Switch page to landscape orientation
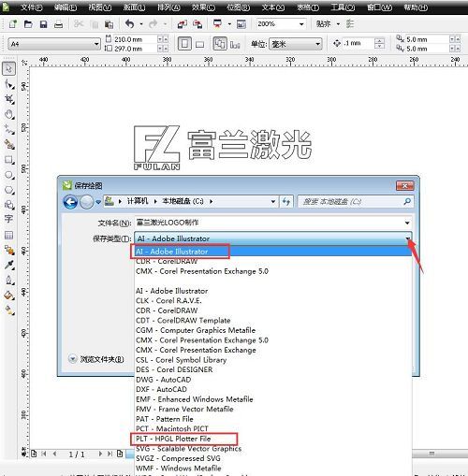The height and width of the screenshot is (476, 468). pos(199,44)
